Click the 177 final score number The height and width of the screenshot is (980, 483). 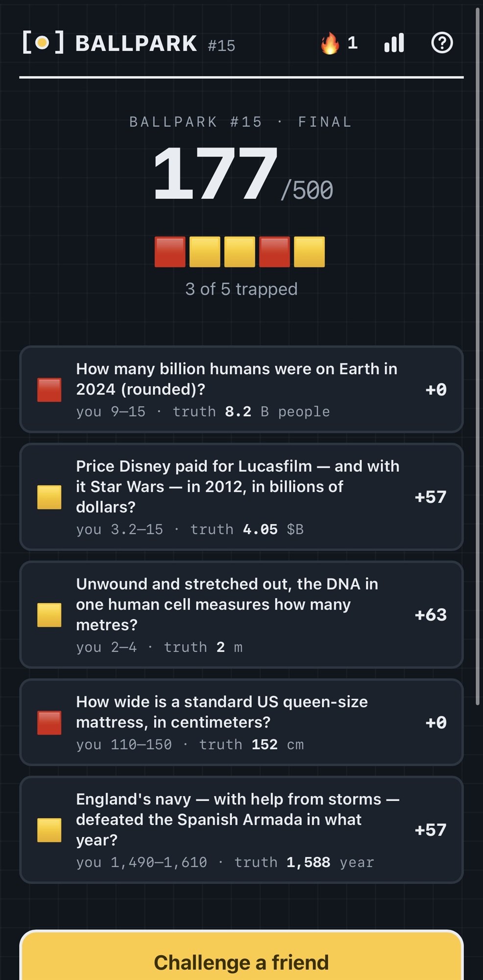pos(215,174)
